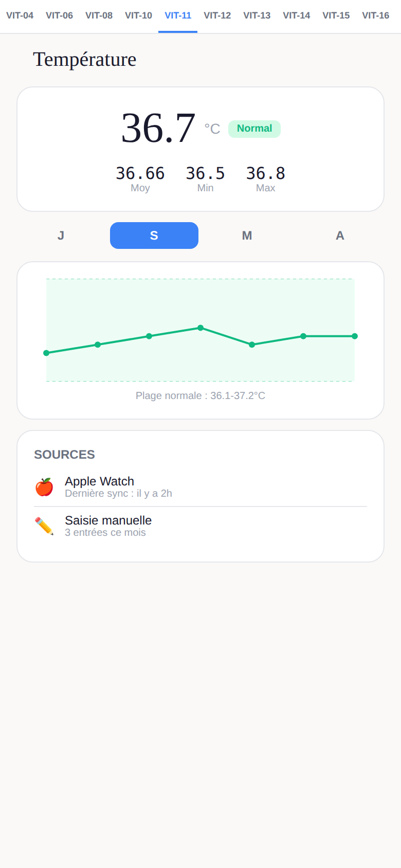Select the A year period segment

tap(340, 236)
